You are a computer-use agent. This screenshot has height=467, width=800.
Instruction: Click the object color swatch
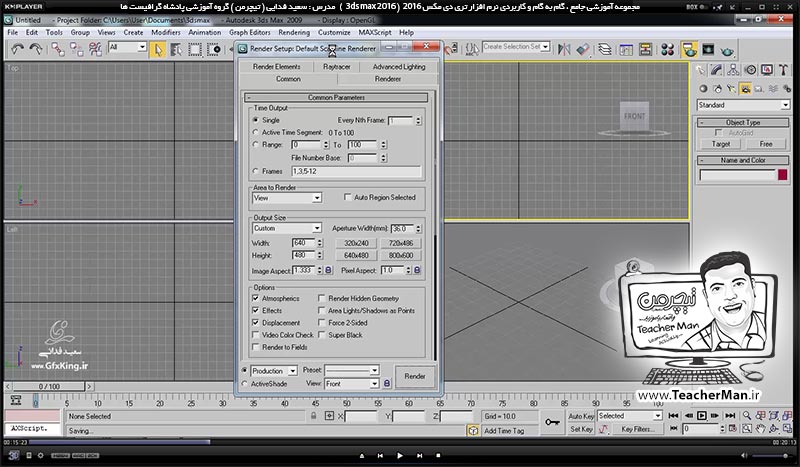783,175
